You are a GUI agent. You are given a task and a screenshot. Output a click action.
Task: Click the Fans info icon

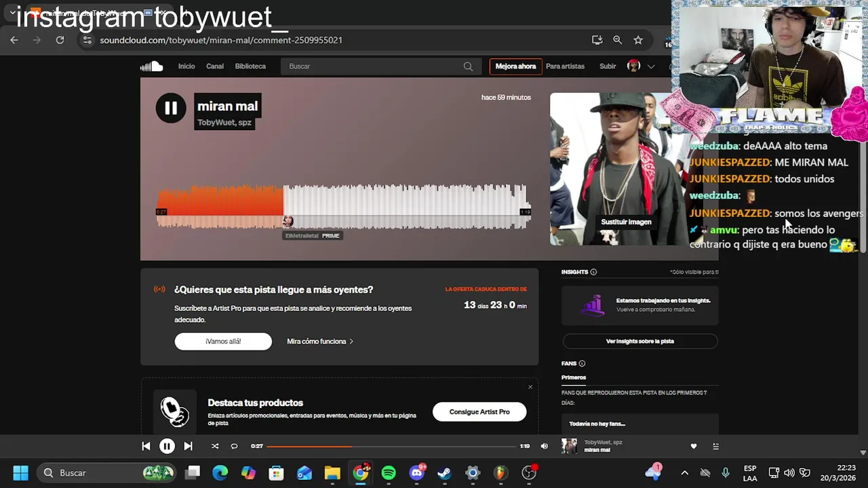coord(582,363)
